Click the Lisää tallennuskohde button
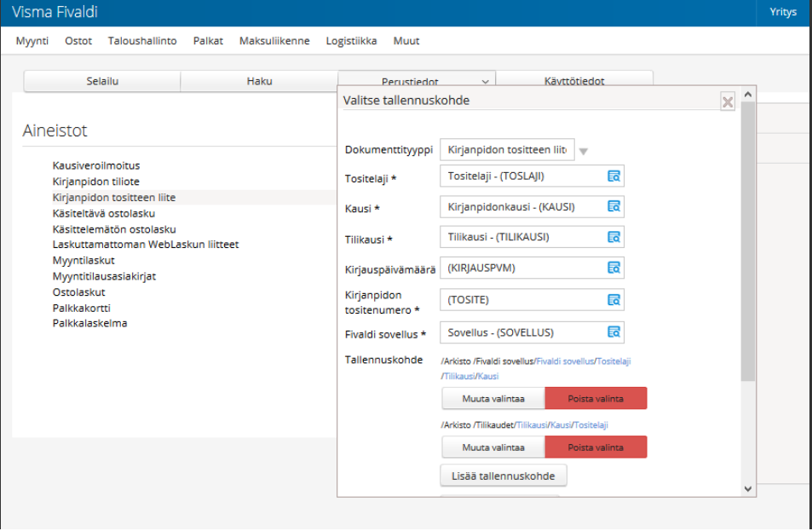Image resolution: width=812 pixels, height=531 pixels. [504, 476]
